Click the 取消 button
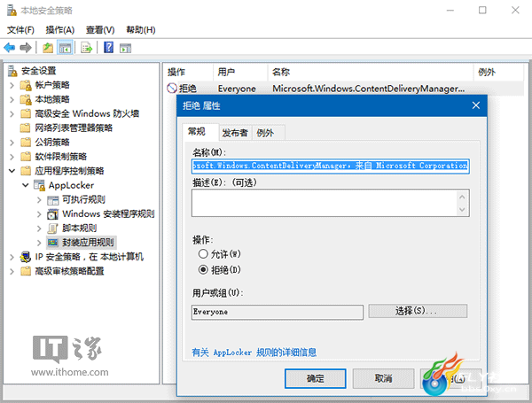The height and width of the screenshot is (403, 532). pyautogui.click(x=383, y=378)
